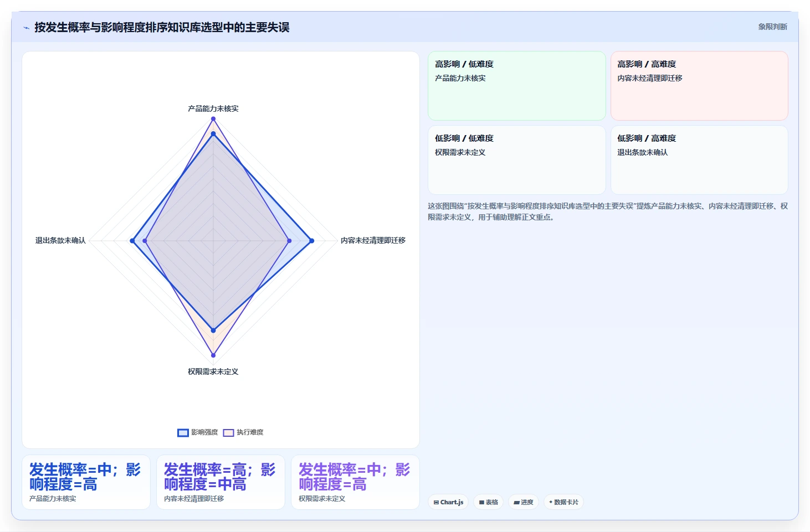Click the radar axis label 退出条款未确认
The height and width of the screenshot is (532, 810).
[x=60, y=240]
